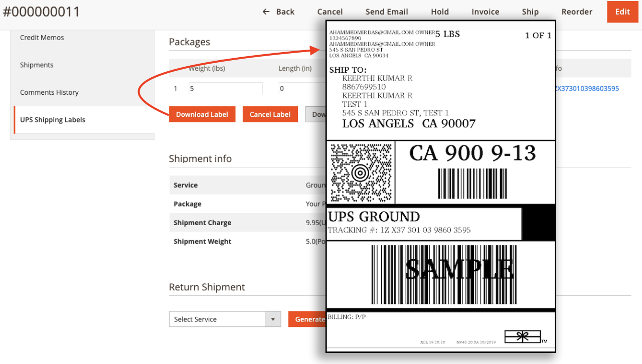Create an Invoice for the order
The image size is (642, 364).
486,12
